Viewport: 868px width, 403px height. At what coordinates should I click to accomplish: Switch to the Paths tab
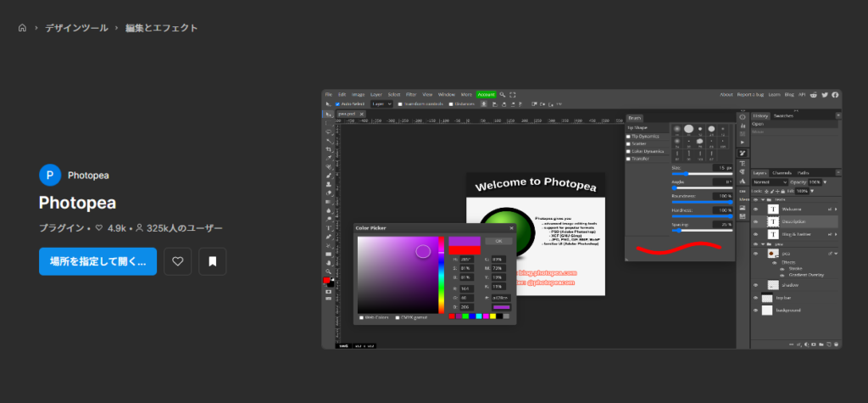(804, 173)
